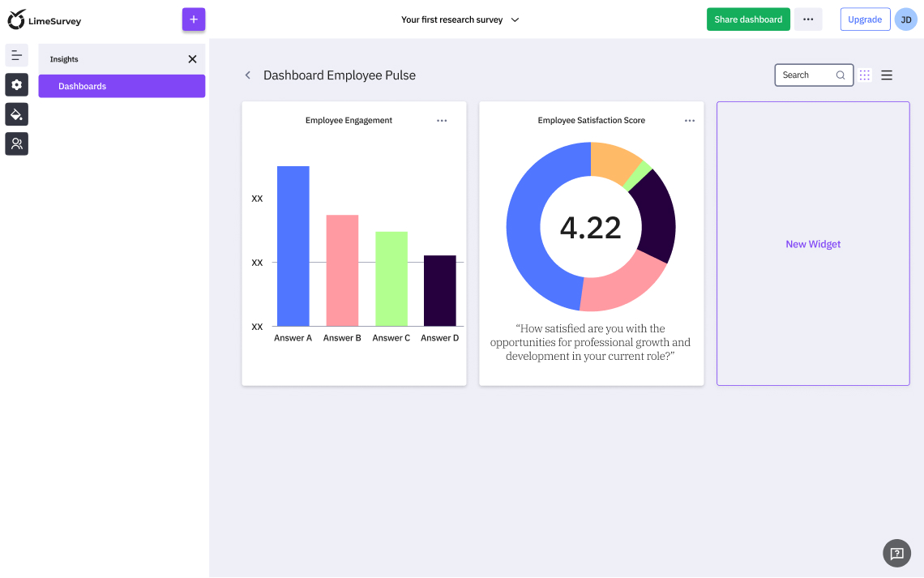The width and height of the screenshot is (924, 578).
Task: Click the Share dashboard button
Action: click(748, 19)
